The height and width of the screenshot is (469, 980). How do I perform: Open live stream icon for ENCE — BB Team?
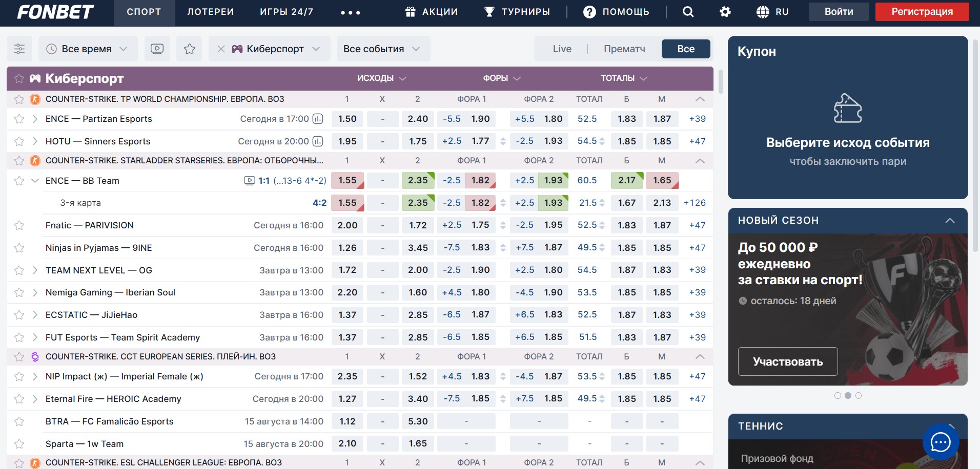coord(249,180)
